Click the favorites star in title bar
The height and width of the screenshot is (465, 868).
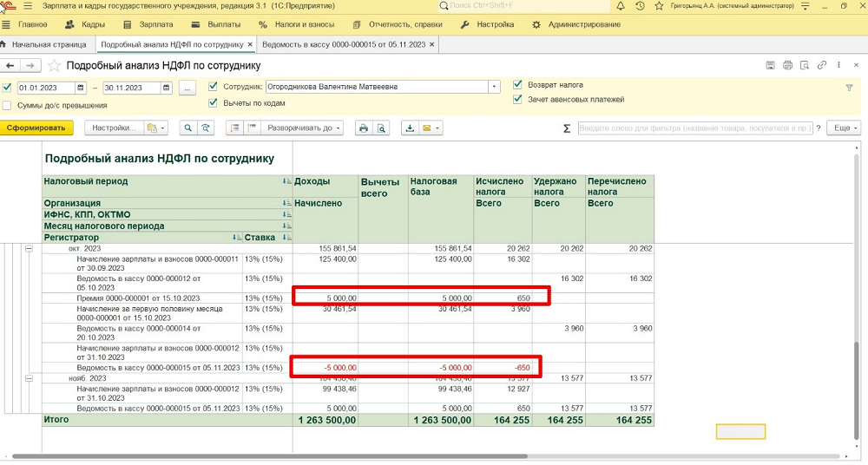659,7
